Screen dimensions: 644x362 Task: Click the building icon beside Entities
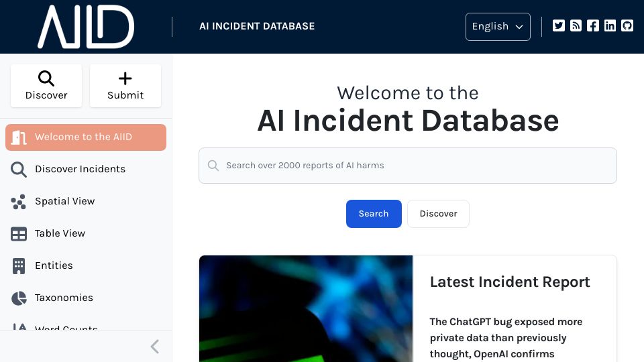19,266
